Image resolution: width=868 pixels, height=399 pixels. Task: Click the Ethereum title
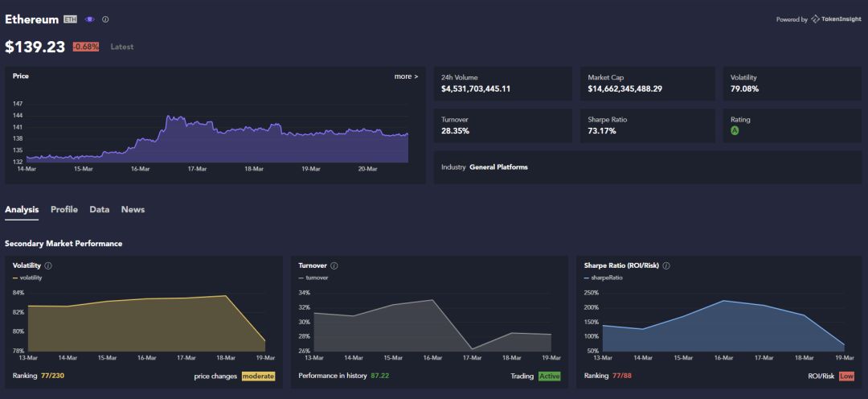pos(31,19)
